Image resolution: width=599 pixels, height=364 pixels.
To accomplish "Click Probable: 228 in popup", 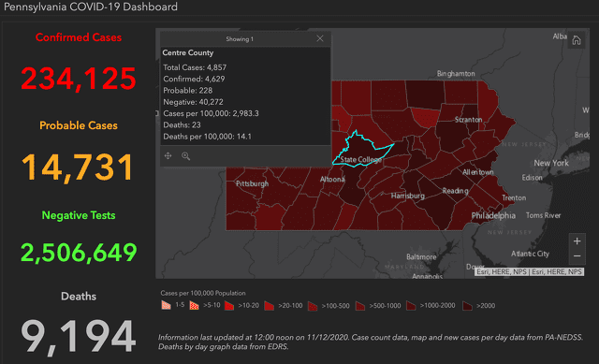I will click(x=187, y=90).
